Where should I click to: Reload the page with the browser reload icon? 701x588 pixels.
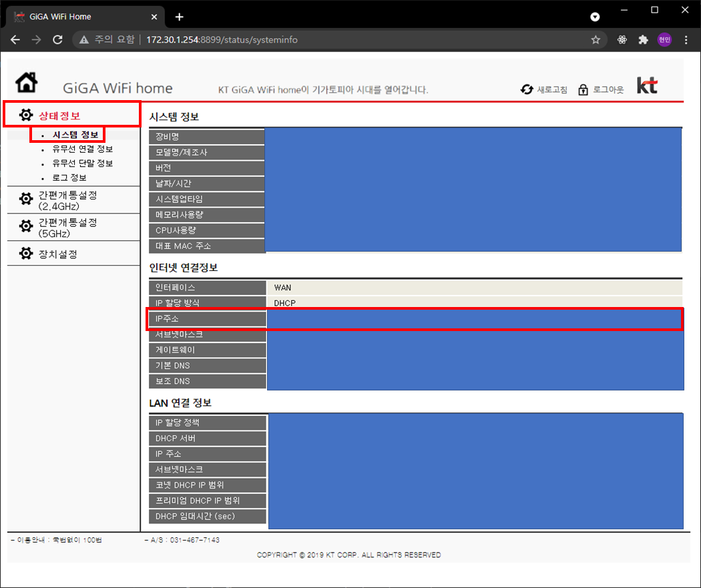57,40
